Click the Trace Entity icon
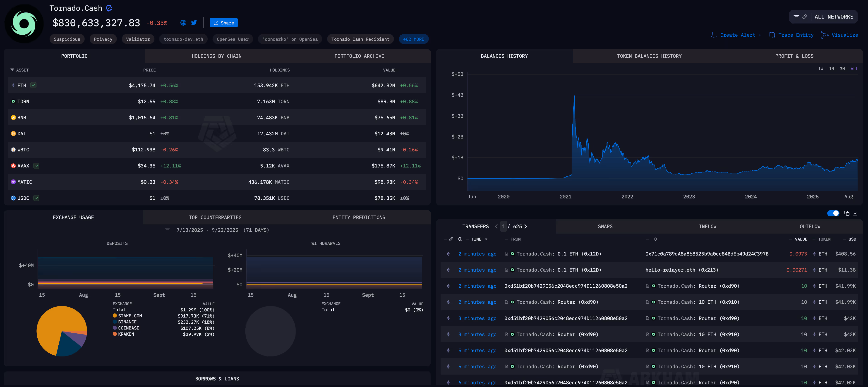 pyautogui.click(x=772, y=35)
